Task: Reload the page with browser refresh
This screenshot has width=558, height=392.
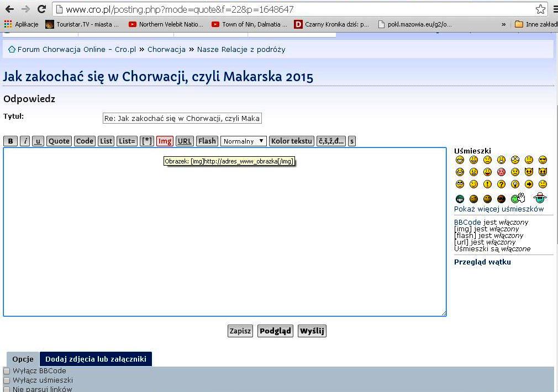Action: click(41, 9)
